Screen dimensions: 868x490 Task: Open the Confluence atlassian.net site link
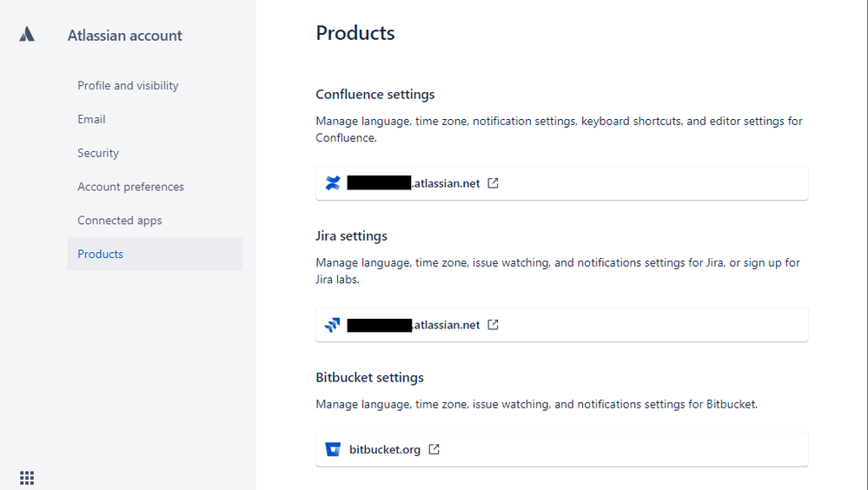click(414, 183)
